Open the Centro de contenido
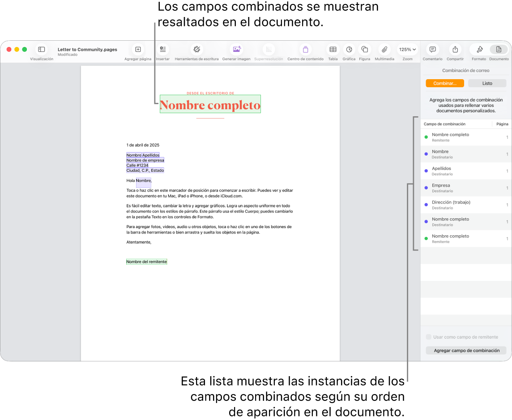Screen dimensions: 512x420 click(305, 50)
